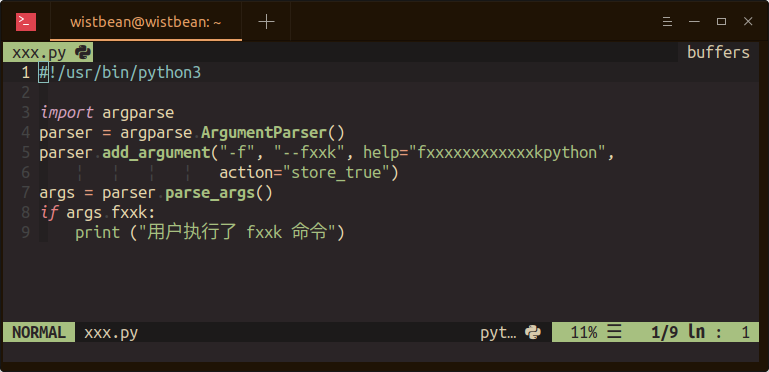Image resolution: width=769 pixels, height=372 pixels.
Task: Click the red terminal app icon
Action: [26, 22]
